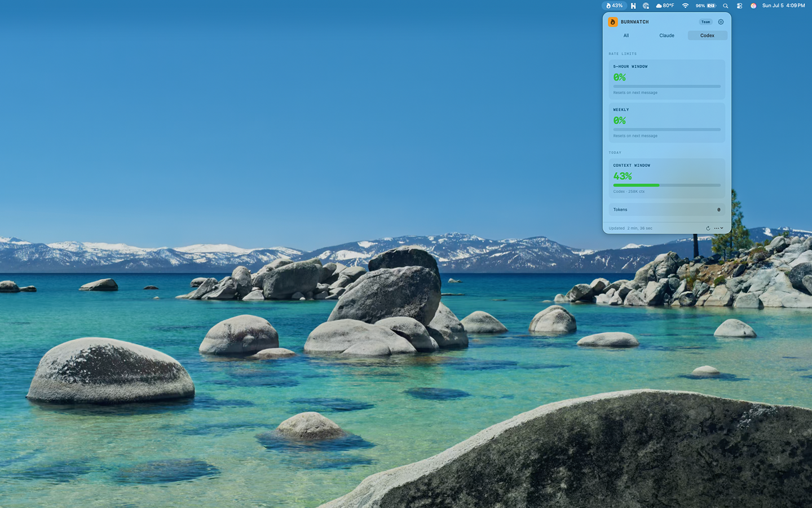Refresh usage data with the reload icon
Image resolution: width=812 pixels, height=508 pixels.
[708, 228]
